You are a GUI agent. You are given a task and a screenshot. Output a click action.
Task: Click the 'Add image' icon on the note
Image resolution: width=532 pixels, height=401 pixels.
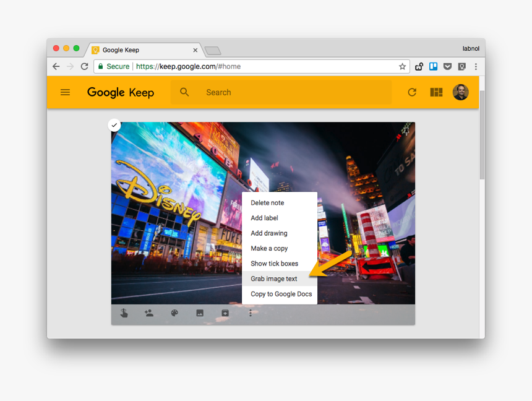(x=200, y=313)
